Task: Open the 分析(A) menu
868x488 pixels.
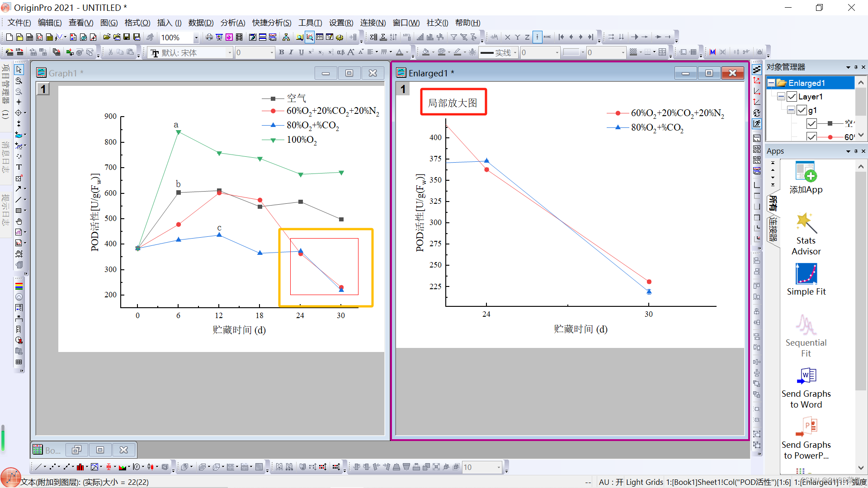Action: tap(232, 23)
